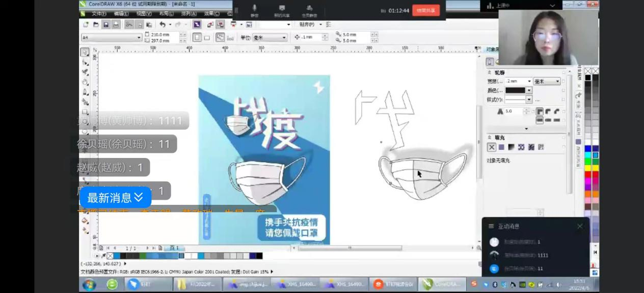Open the A4 page size dropdown
The height and width of the screenshot is (293, 644).
139,38
